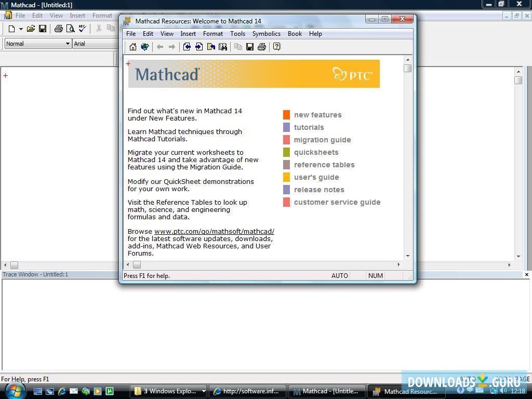Click Cut scissors icon in main toolbar

click(99, 29)
